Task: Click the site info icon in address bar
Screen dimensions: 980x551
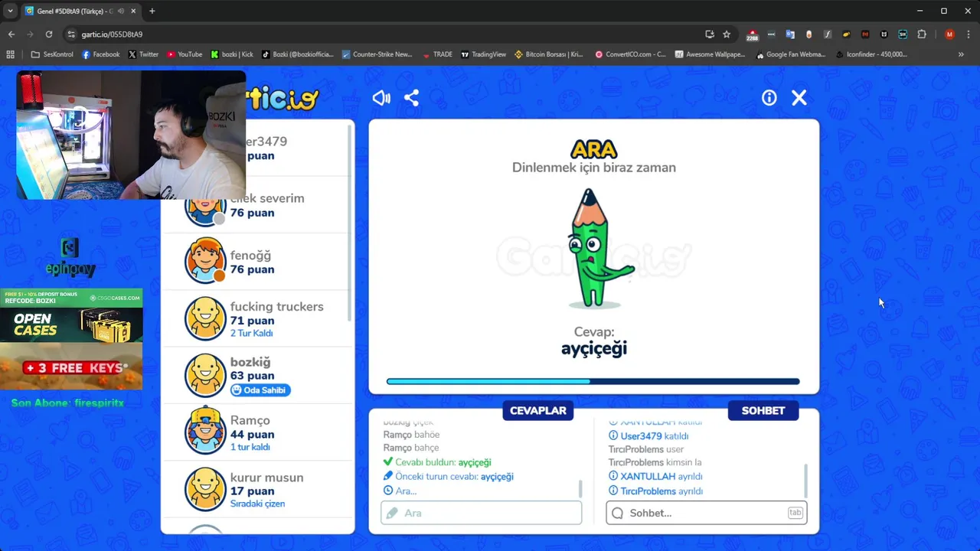Action: pos(71,34)
